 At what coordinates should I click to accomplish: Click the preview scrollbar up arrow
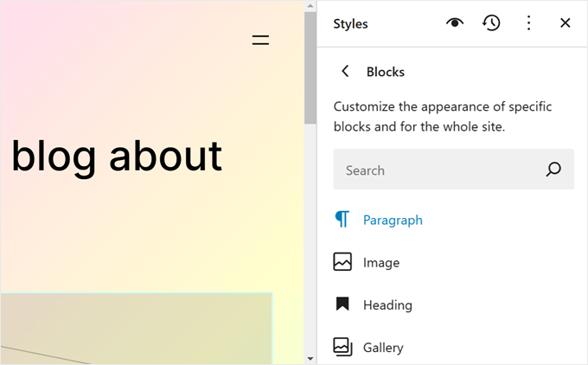coord(310,6)
